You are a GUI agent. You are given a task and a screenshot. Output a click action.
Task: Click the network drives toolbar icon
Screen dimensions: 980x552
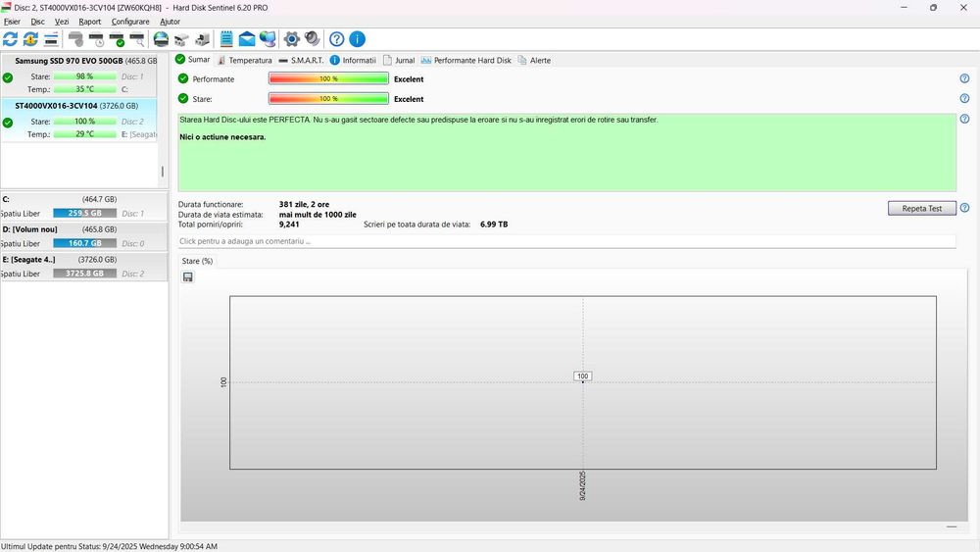181,39
